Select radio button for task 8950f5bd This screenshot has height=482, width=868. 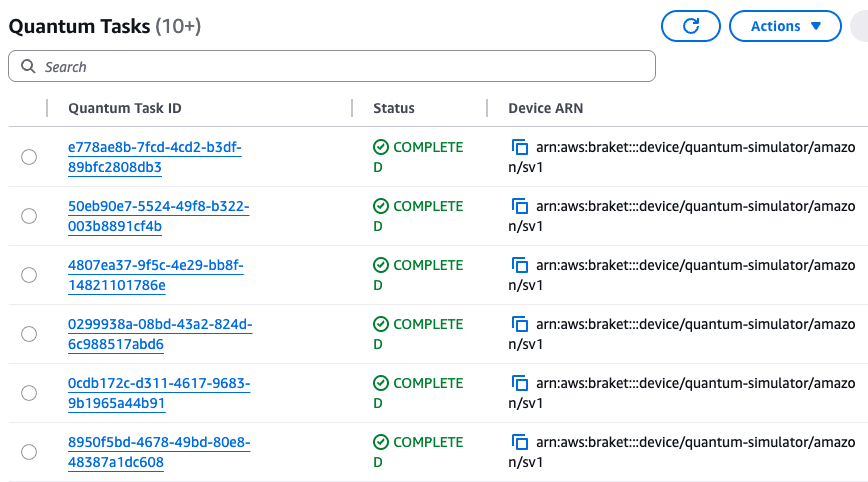[29, 452]
